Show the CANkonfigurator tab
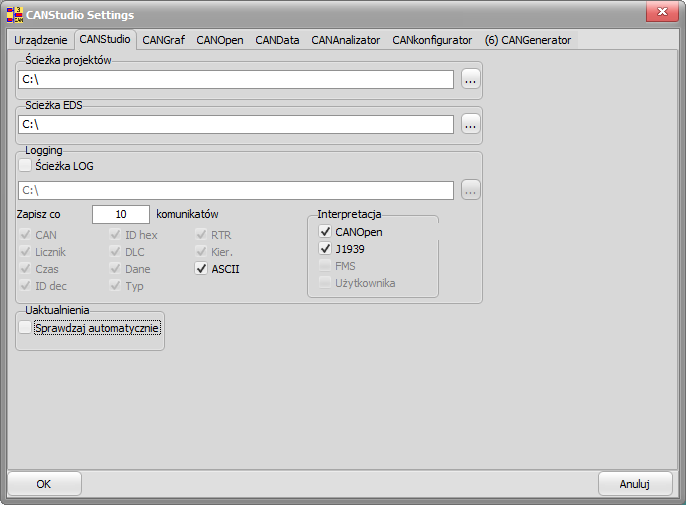Viewport: 686px width, 505px height. click(432, 40)
